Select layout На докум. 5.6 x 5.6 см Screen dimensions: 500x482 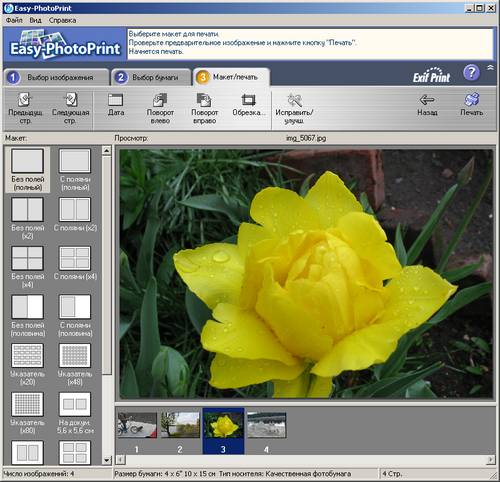point(75,413)
